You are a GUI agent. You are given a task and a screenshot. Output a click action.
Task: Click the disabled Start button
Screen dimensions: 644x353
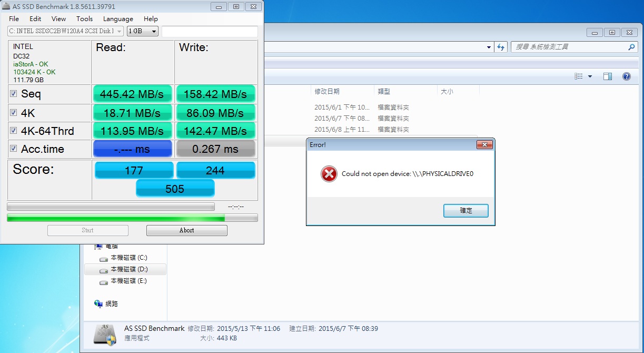(88, 230)
